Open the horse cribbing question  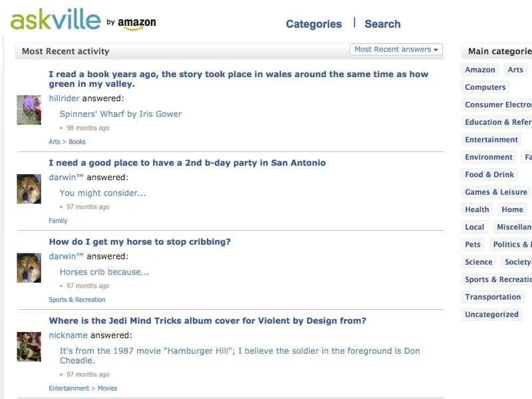click(140, 242)
